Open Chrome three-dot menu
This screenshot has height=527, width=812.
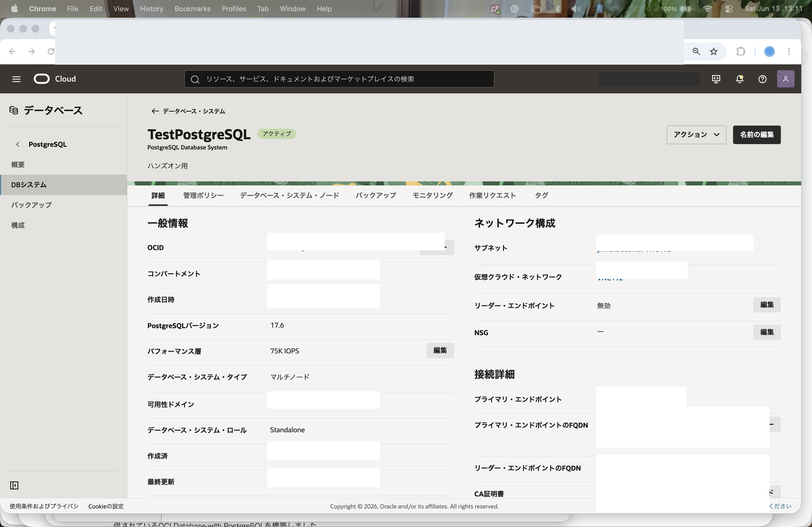point(788,52)
